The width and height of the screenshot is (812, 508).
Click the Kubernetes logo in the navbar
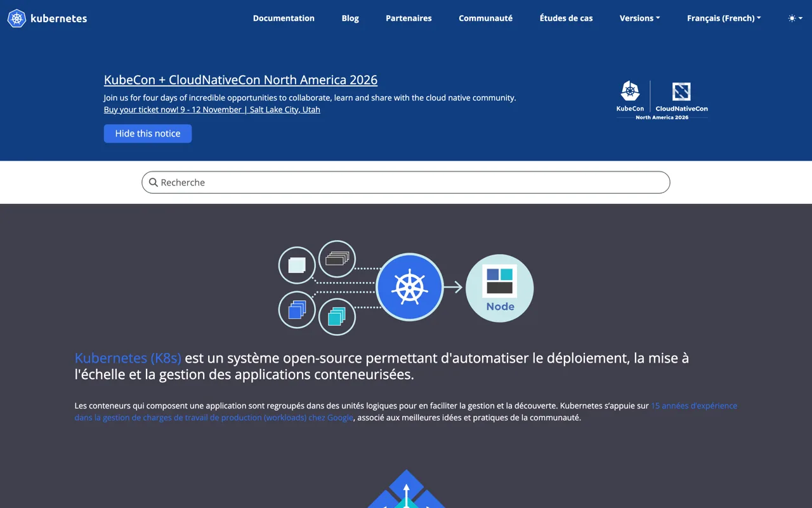click(x=47, y=18)
